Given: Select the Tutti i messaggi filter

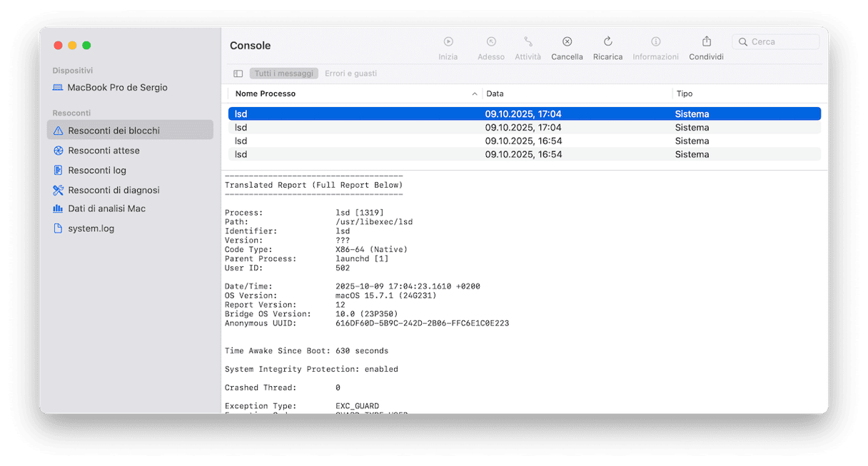Looking at the screenshot, I should click(284, 74).
